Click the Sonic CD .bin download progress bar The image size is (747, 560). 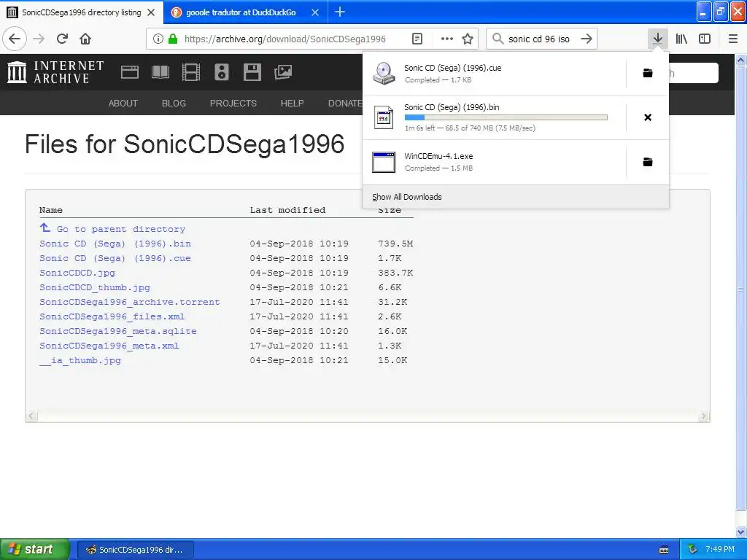pos(506,117)
